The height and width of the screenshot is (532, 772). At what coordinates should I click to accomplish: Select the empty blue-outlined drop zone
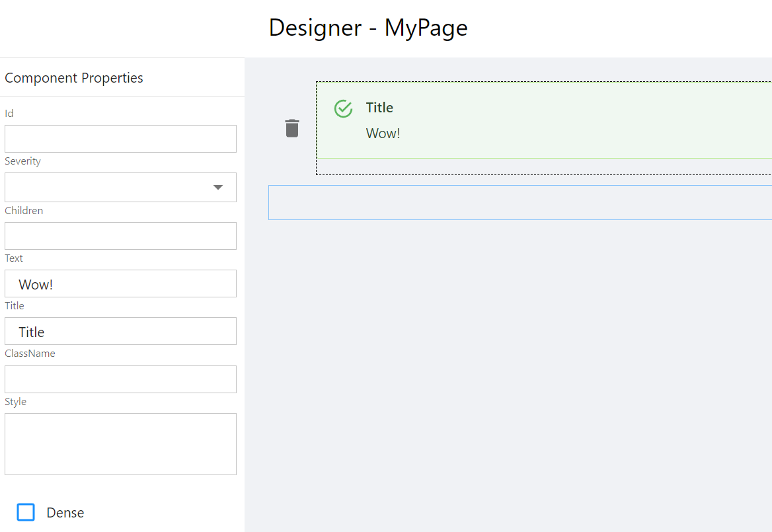pyautogui.click(x=520, y=202)
